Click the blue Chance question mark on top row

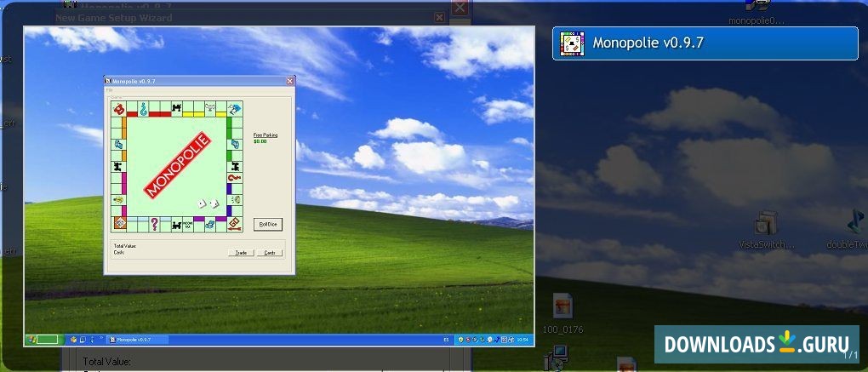pos(143,108)
